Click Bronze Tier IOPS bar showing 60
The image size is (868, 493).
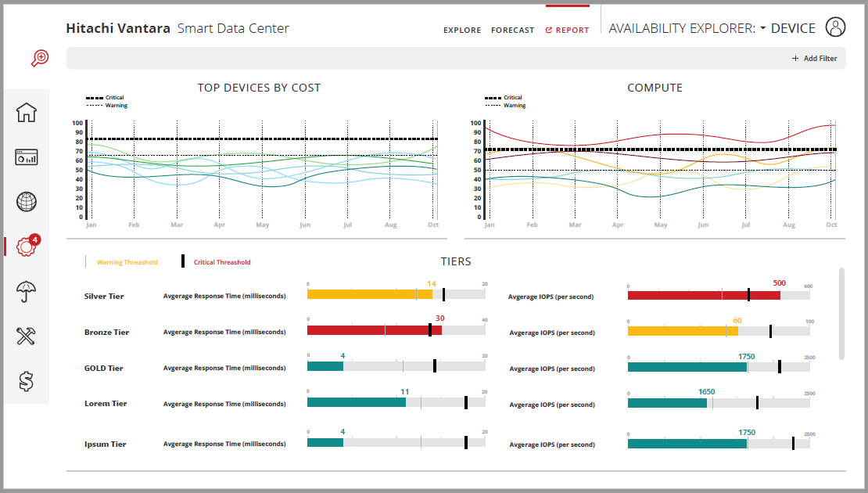683,331
